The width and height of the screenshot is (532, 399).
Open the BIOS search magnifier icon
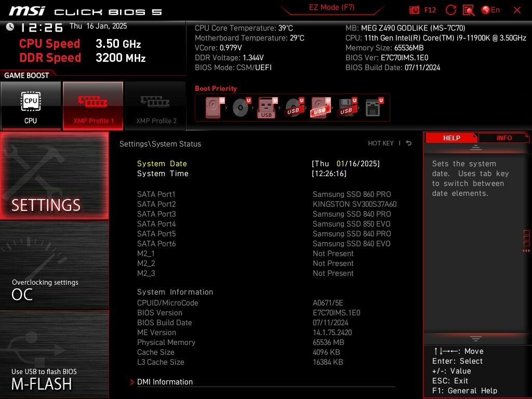[x=468, y=10]
